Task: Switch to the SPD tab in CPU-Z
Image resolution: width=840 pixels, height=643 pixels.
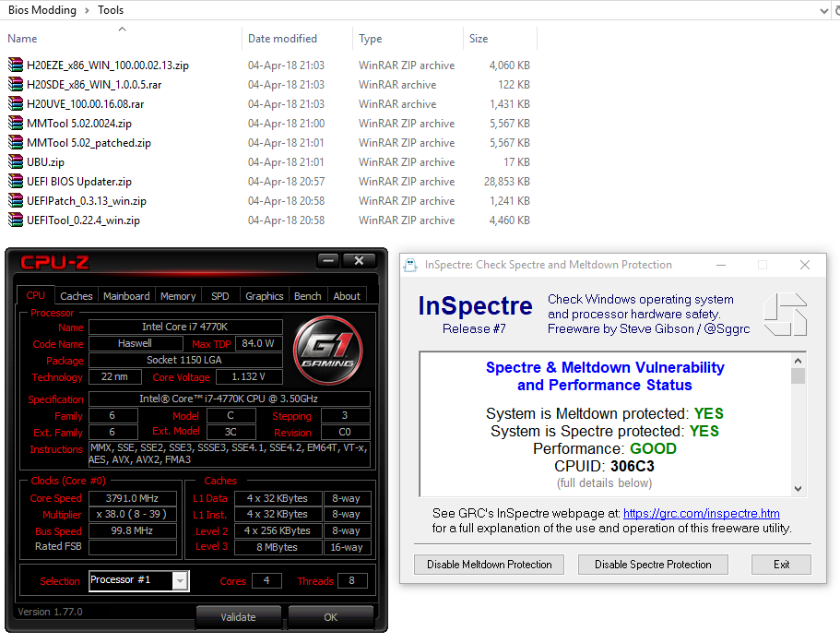Action: (220, 296)
